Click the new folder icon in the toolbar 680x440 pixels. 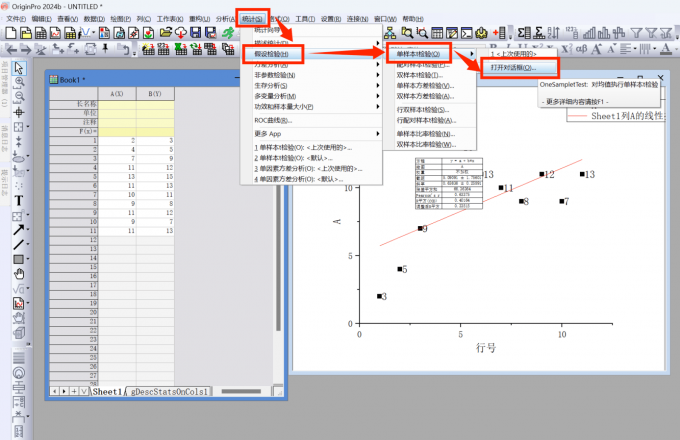(x=26, y=33)
